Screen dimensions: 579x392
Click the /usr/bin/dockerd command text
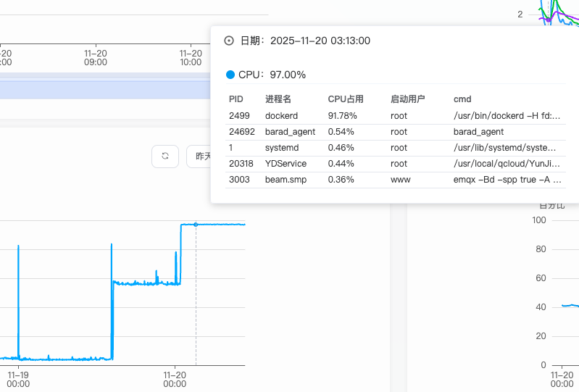tap(507, 115)
